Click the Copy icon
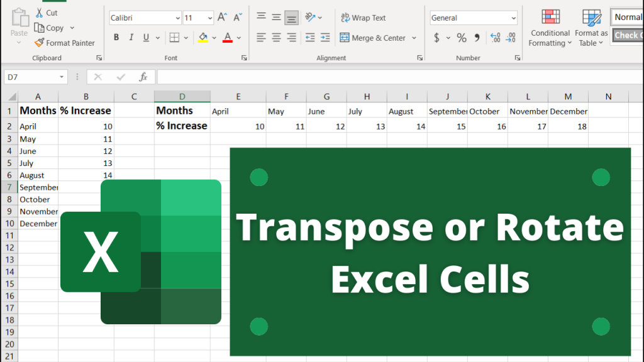644x362 pixels. pos(40,28)
